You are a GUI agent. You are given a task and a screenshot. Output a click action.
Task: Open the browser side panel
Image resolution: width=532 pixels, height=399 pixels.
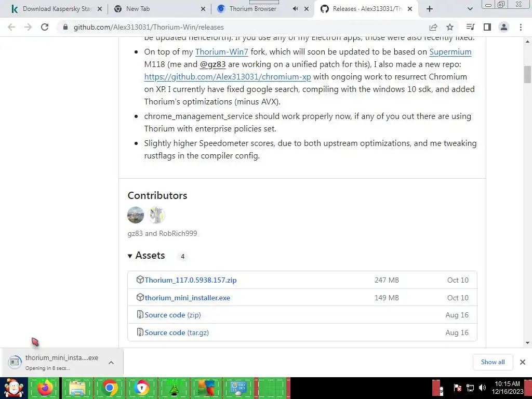click(x=487, y=27)
